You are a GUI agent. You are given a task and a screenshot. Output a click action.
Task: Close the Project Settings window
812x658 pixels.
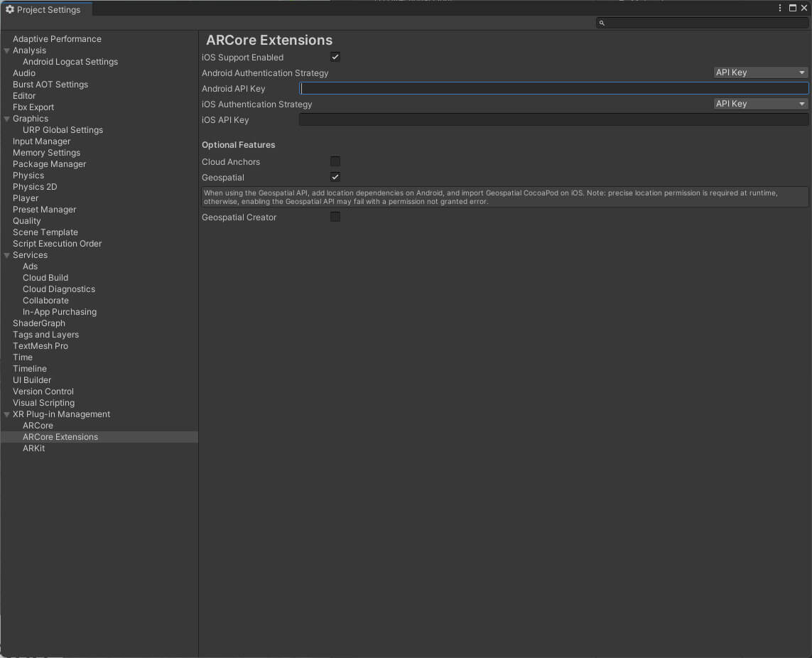[804, 8]
